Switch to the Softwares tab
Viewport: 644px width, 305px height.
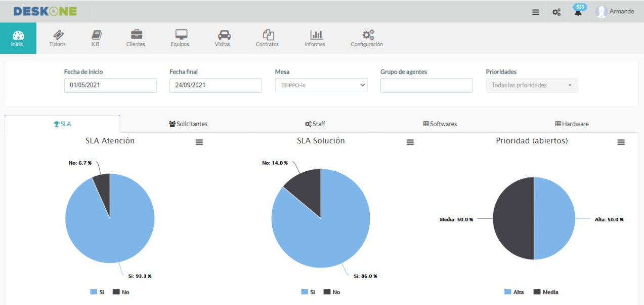pyautogui.click(x=440, y=124)
